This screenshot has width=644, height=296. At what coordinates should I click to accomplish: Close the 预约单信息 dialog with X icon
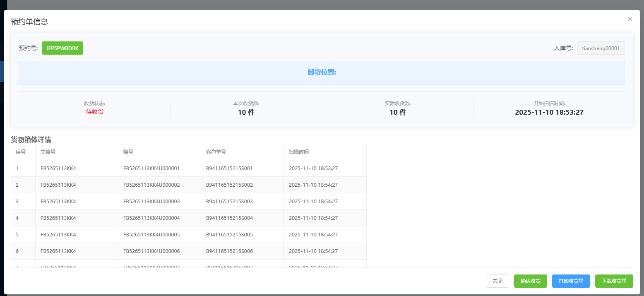point(630,19)
